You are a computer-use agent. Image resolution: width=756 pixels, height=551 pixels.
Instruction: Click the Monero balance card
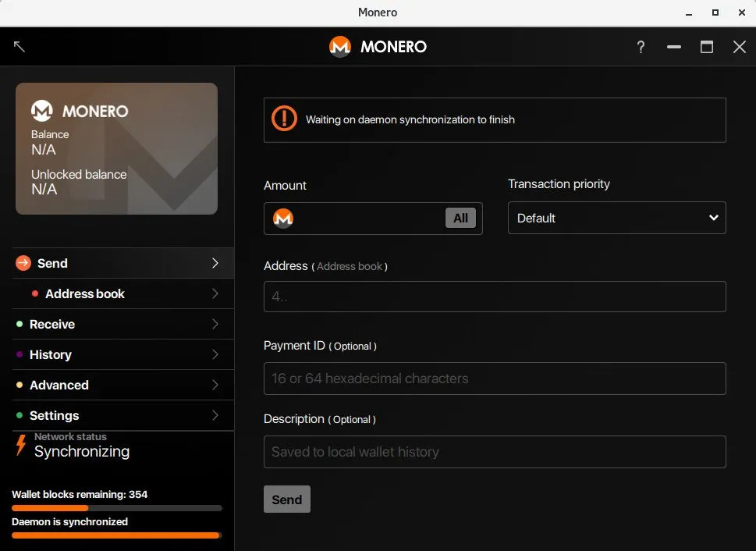[x=117, y=148]
